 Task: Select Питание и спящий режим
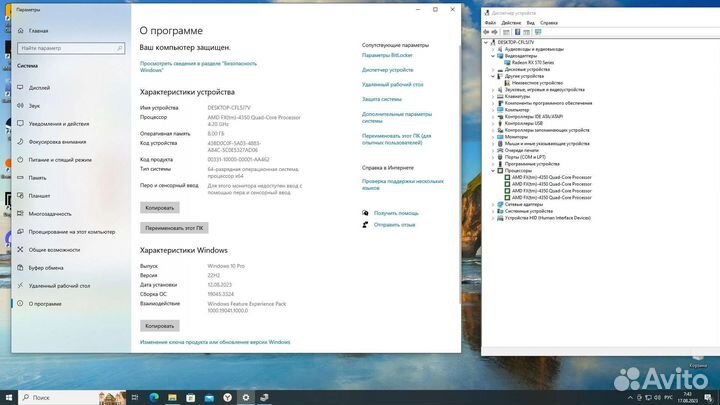(60, 160)
